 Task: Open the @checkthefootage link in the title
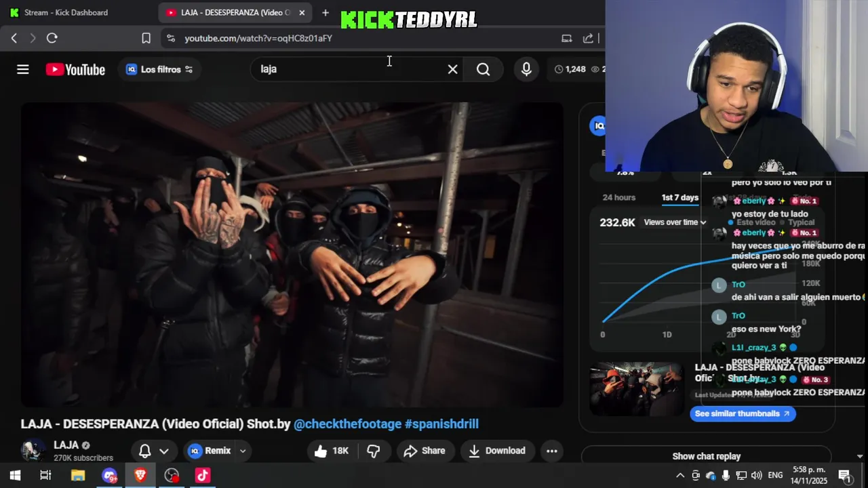(x=347, y=424)
